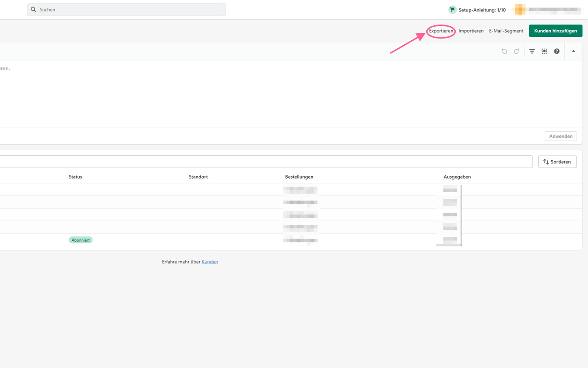This screenshot has height=368, width=588.
Task: Collapse the segment editor panel
Action: tap(573, 51)
